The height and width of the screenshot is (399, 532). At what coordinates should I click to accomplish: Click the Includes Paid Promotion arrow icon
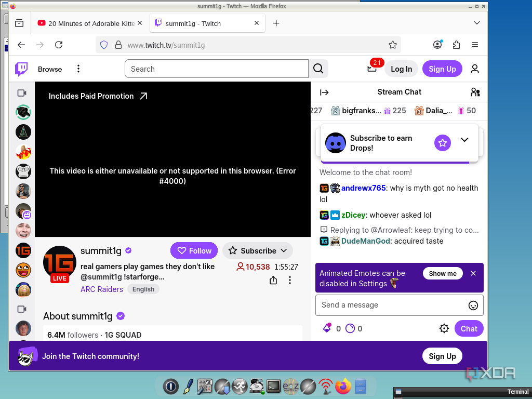[x=143, y=96]
